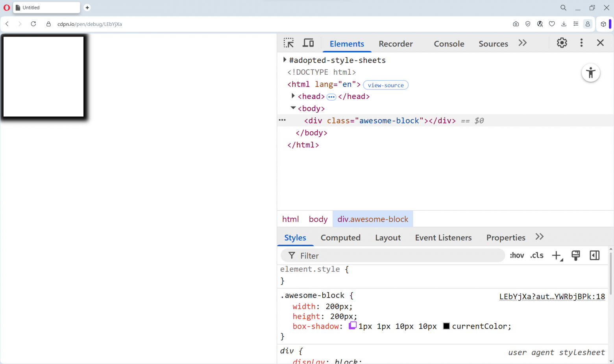Click the head ellipsis collapsed-content badge
This screenshot has width=614, height=364.
tap(331, 97)
